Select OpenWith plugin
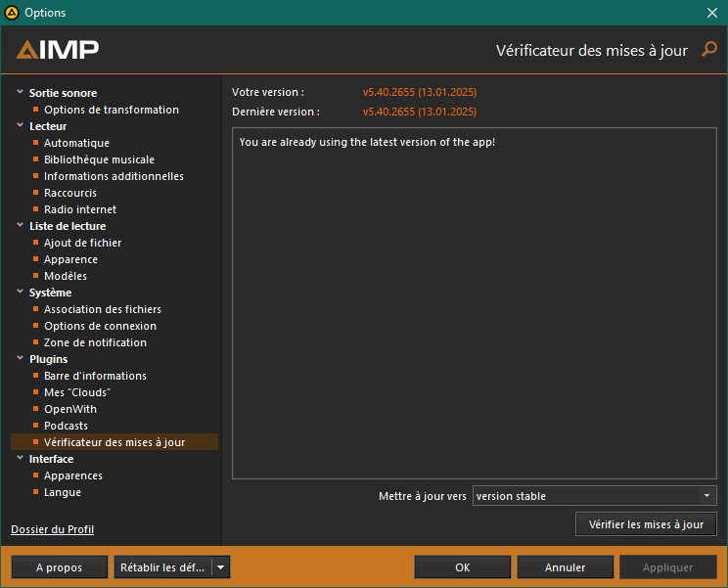The image size is (728, 588). [70, 409]
